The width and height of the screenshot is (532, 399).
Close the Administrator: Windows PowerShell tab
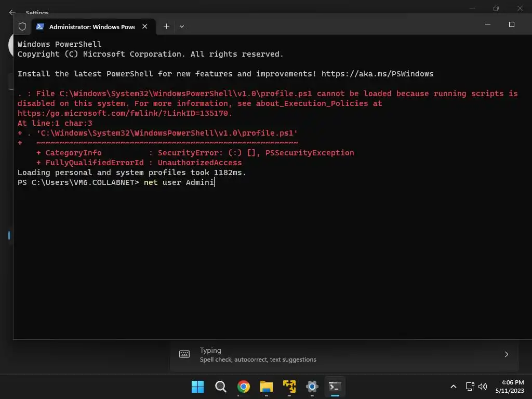pos(145,26)
